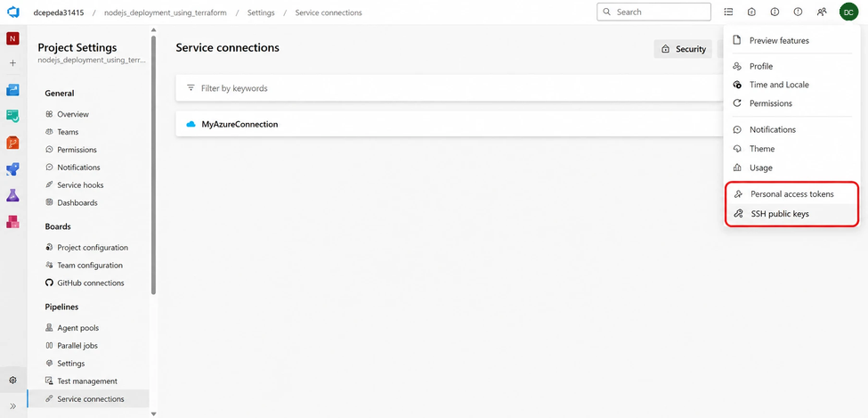
Task: Open Repos icon in left rail
Action: (x=12, y=143)
